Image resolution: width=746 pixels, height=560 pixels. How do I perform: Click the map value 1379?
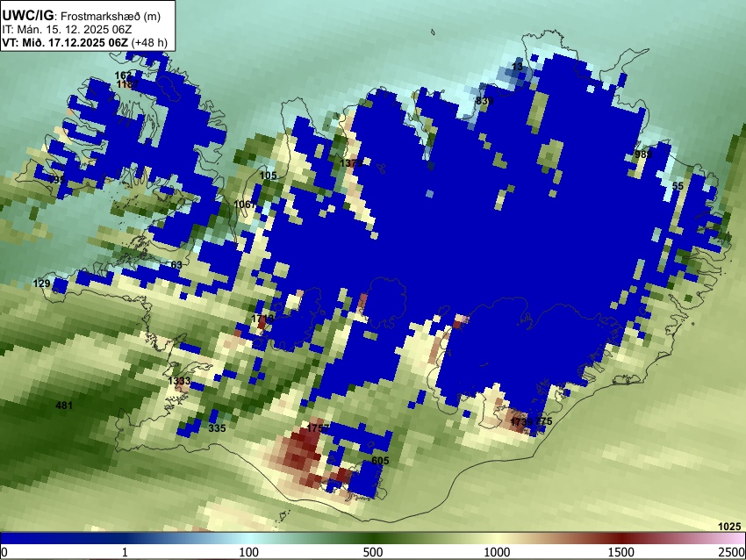pyautogui.click(x=351, y=163)
